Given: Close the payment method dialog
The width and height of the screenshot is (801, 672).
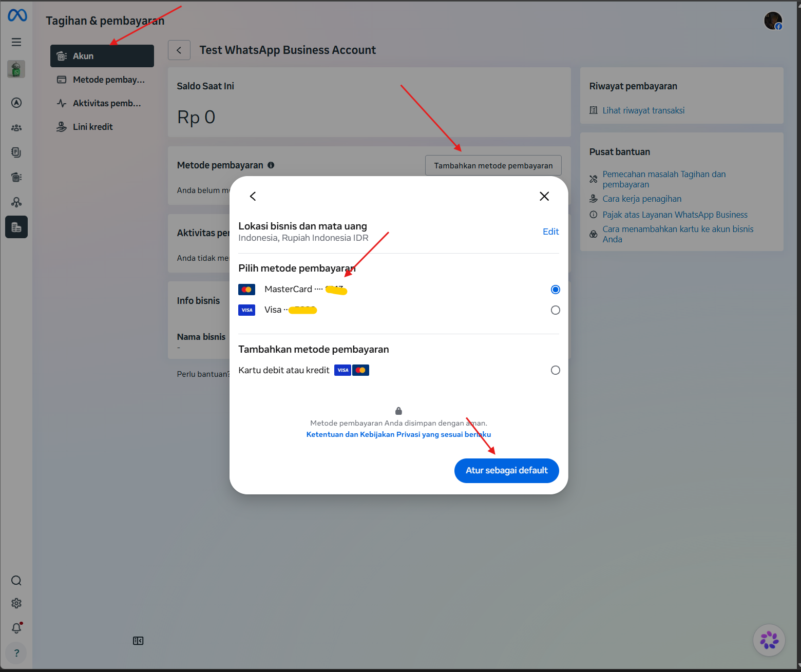Looking at the screenshot, I should (544, 196).
